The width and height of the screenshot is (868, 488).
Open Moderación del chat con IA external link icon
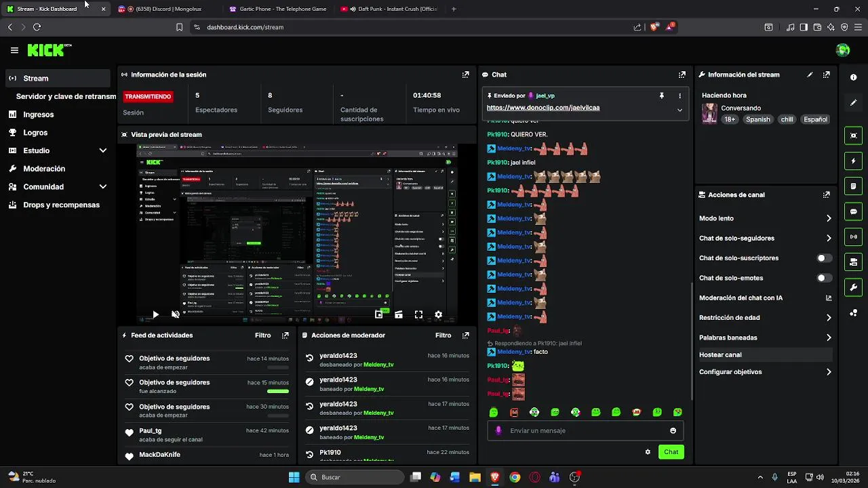pos(829,298)
